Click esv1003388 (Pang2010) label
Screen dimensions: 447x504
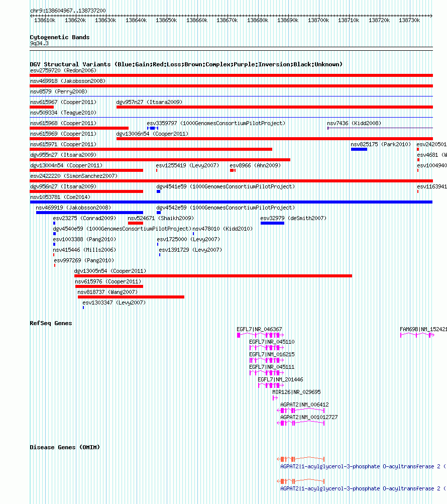84,240
